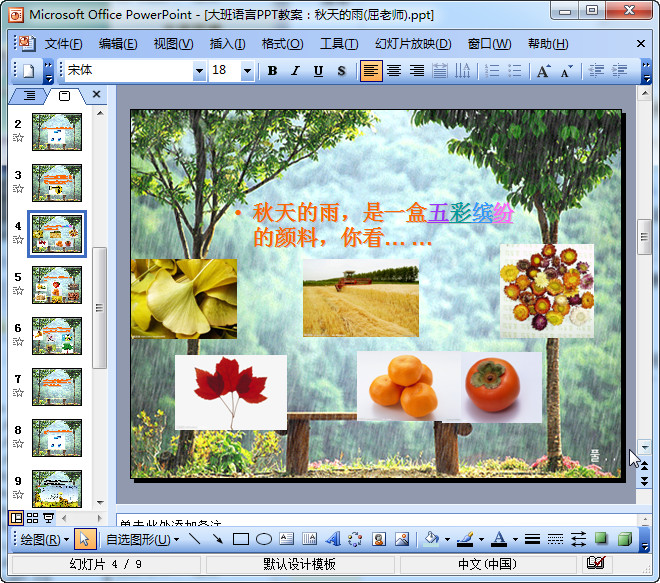The width and height of the screenshot is (660, 583).
Task: Expand standard toolbar options beside New icon
Action: click(48, 71)
